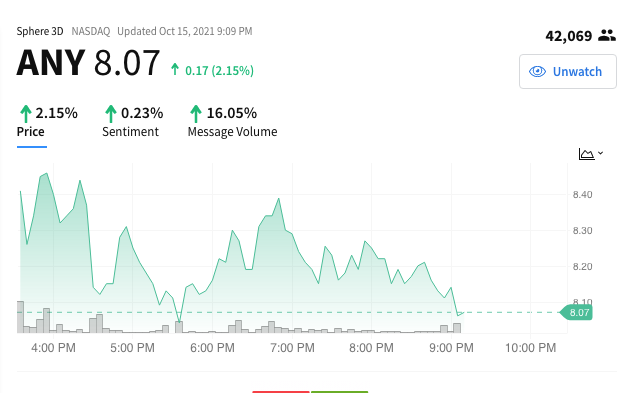The image size is (637, 393).
Task: Click the Sphere 3D company name
Action: 40,31
